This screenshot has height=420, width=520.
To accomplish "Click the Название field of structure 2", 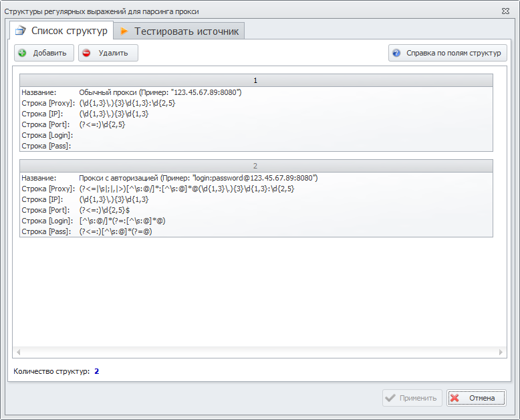I will 198,178.
